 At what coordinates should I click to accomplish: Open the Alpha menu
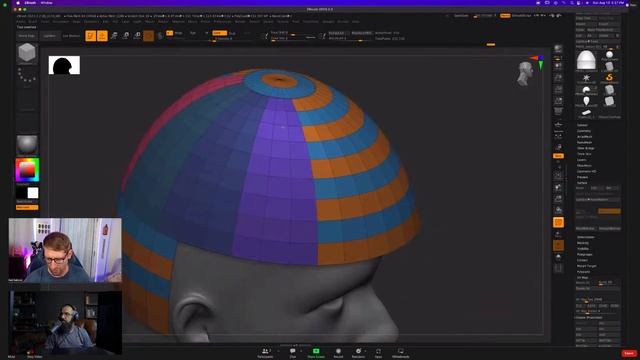tap(21, 22)
